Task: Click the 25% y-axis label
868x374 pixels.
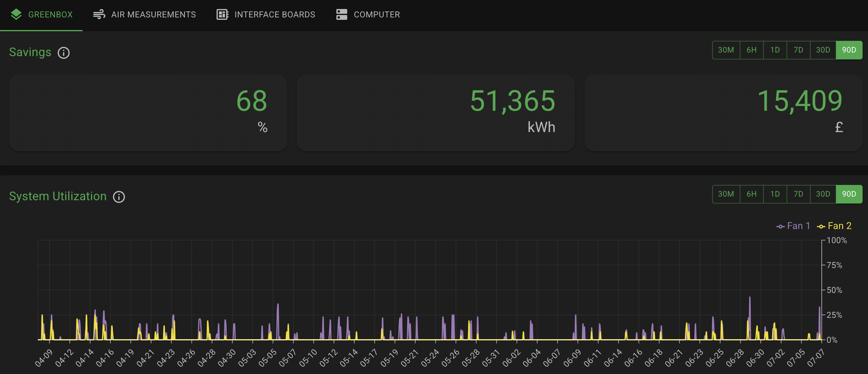Action: tap(834, 315)
